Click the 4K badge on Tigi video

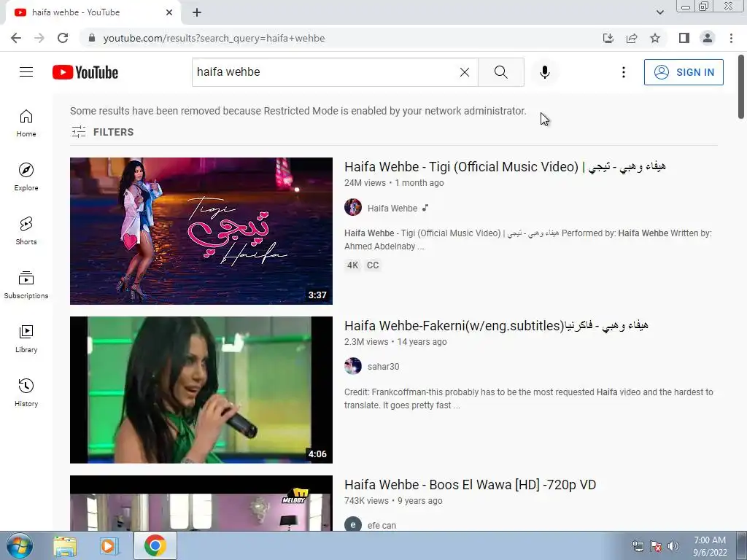point(352,265)
